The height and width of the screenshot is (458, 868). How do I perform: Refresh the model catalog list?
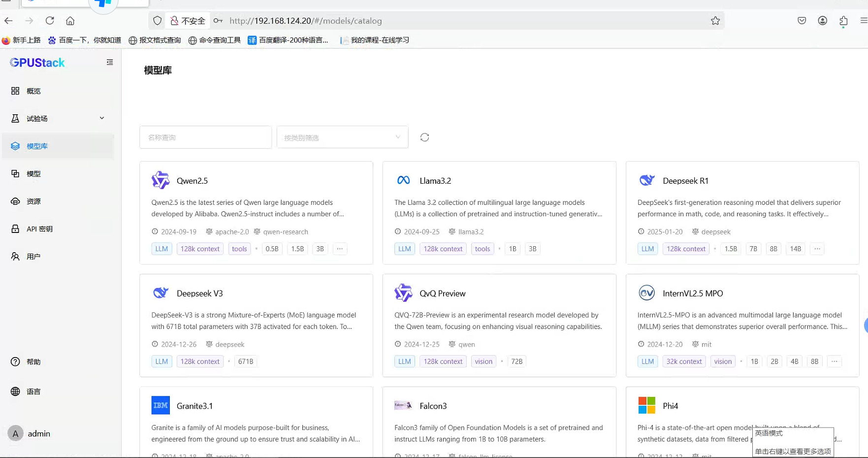tap(424, 137)
